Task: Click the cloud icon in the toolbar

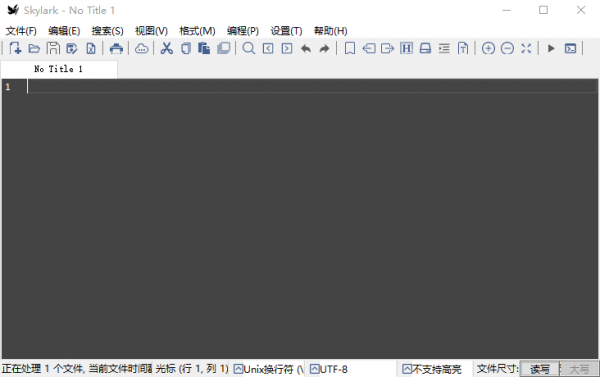Action: coord(141,48)
